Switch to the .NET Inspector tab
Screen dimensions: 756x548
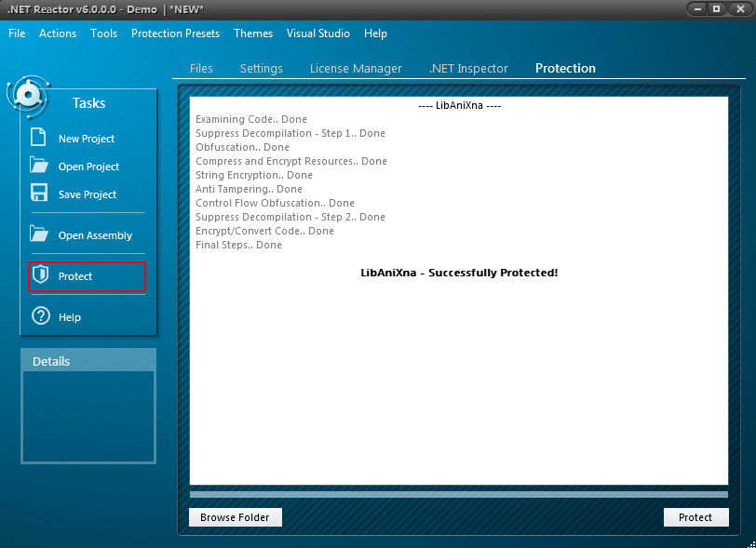(469, 68)
